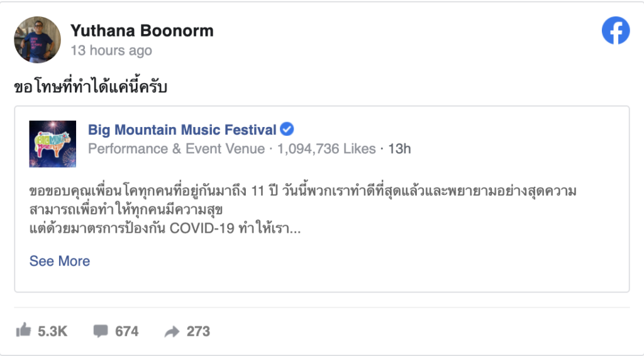Click the "1,094,736 Likes" page text
This screenshot has width=644, height=356.
(x=326, y=149)
